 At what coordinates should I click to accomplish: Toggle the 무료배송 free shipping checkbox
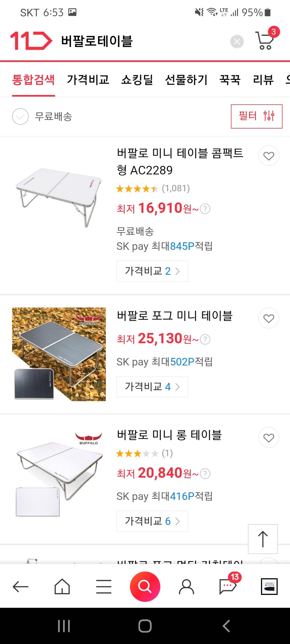pyautogui.click(x=20, y=116)
